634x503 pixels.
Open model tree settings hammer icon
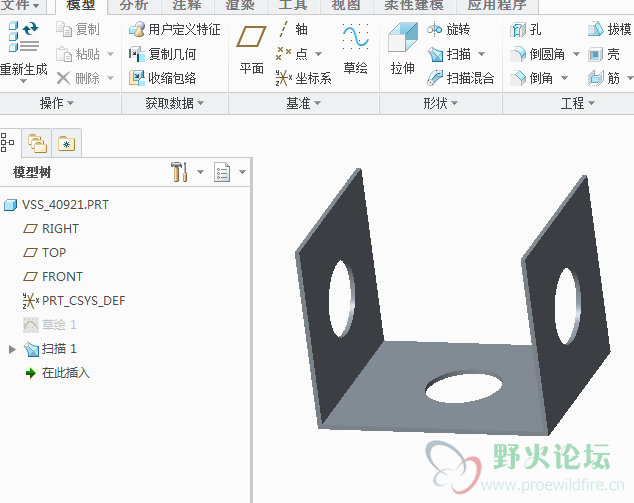click(x=179, y=172)
